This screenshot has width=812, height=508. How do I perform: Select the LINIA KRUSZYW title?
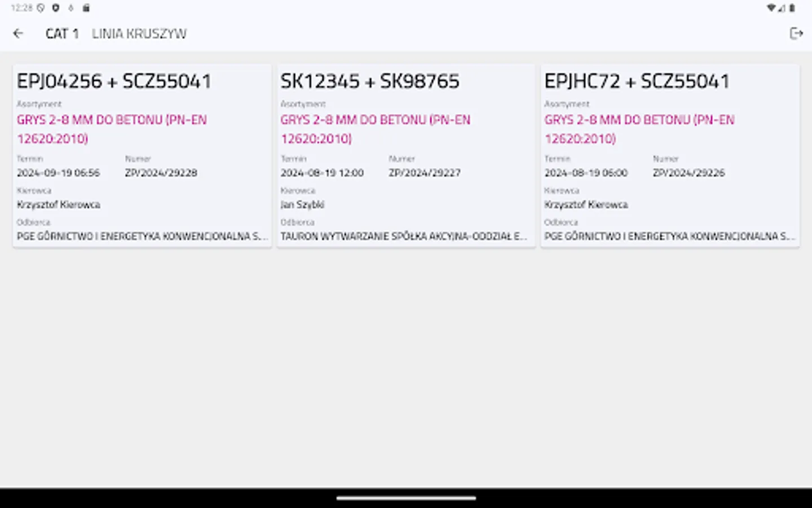click(x=139, y=33)
